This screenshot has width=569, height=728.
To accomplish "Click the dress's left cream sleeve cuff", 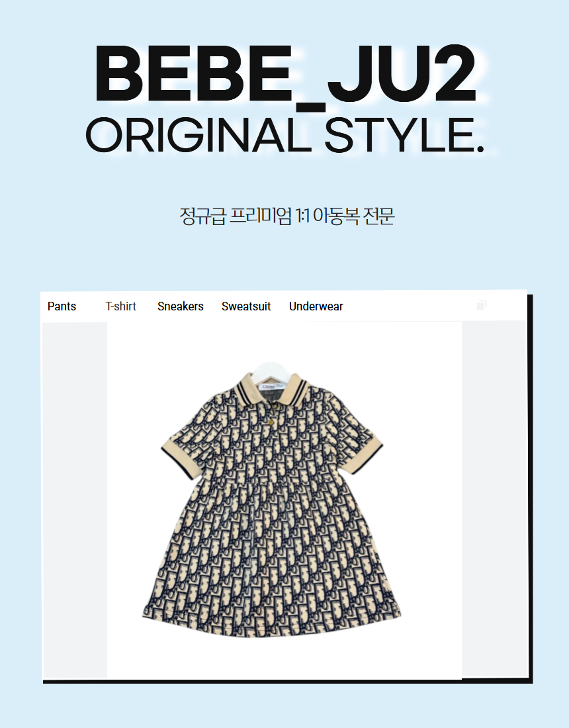I will (x=181, y=455).
